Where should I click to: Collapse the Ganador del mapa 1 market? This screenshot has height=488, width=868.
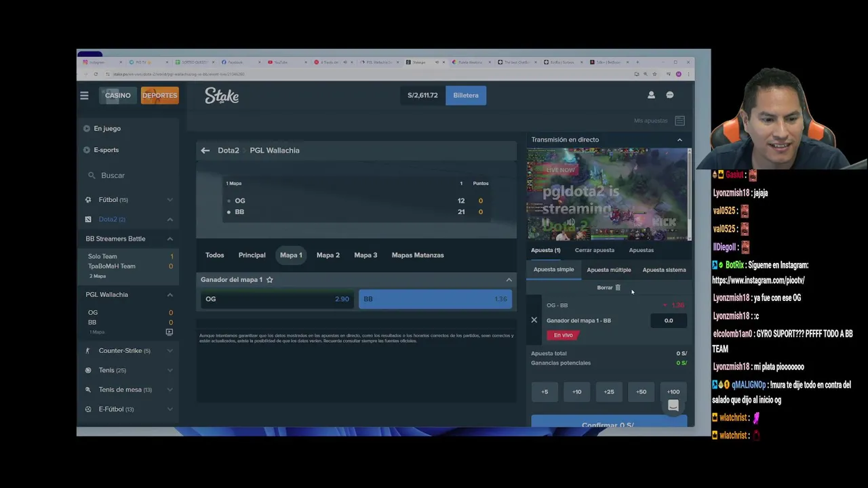(x=509, y=280)
